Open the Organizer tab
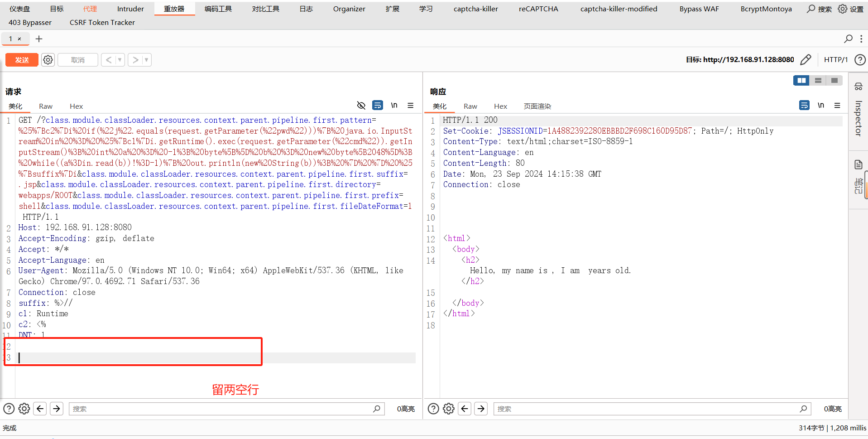The image size is (868, 439). click(x=349, y=9)
